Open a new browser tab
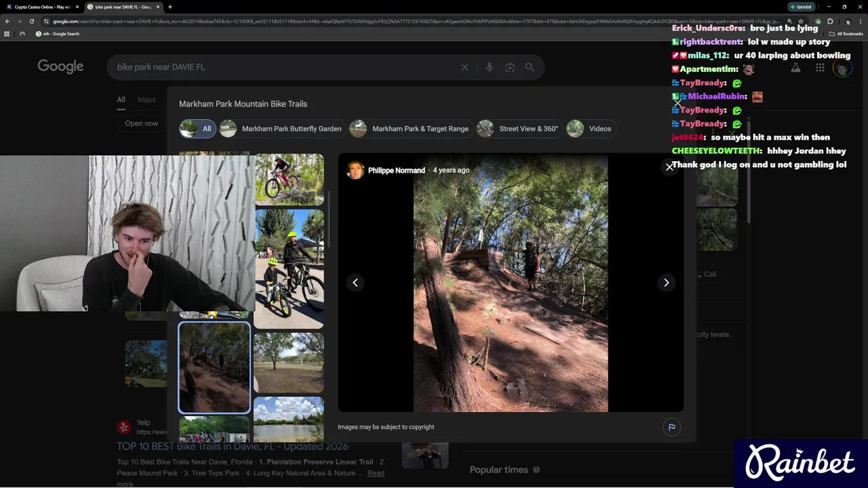The image size is (868, 488). click(x=170, y=7)
